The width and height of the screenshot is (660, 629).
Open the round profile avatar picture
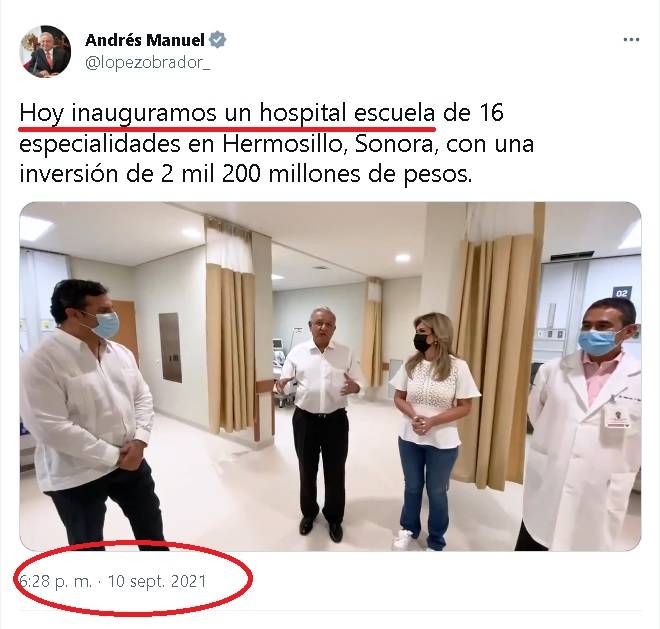click(45, 51)
